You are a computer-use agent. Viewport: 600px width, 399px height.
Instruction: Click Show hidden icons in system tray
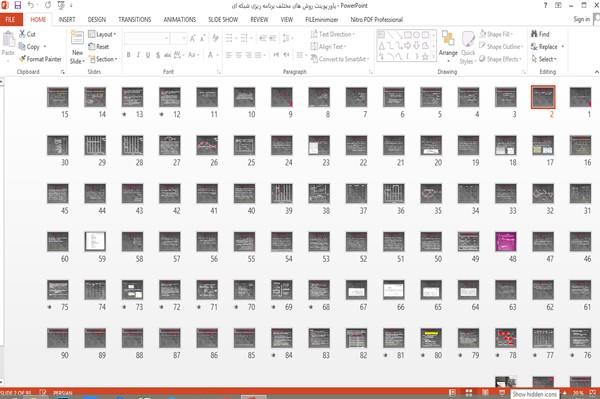535,394
